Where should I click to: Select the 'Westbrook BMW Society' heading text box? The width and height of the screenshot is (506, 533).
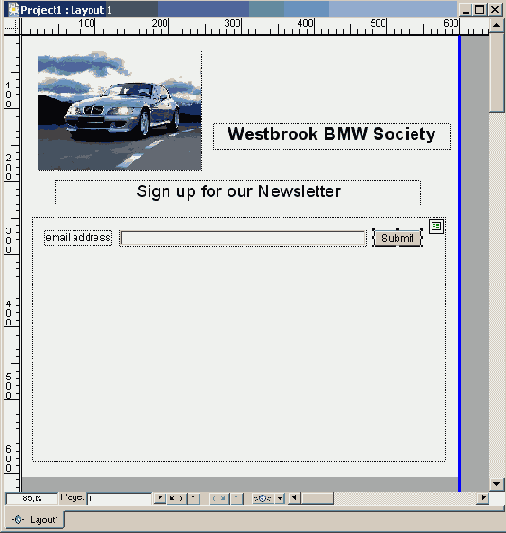click(x=332, y=136)
